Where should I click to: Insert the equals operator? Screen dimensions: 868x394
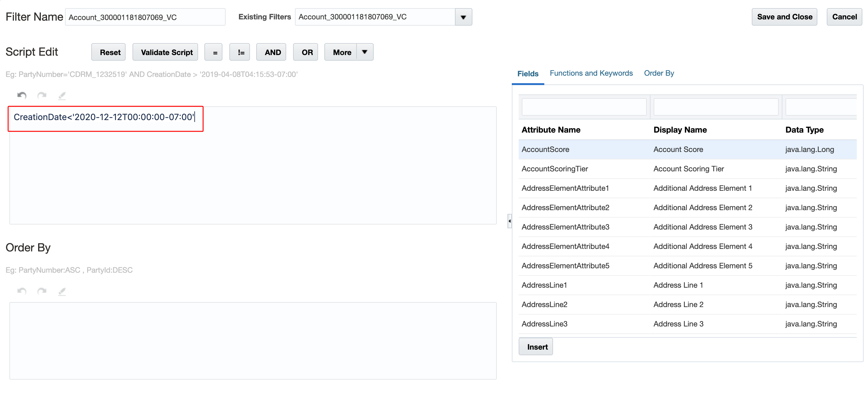tap(213, 52)
